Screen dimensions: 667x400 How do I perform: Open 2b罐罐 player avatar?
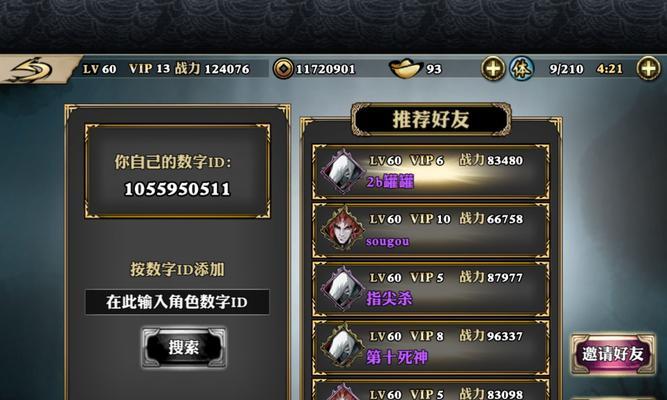click(x=343, y=171)
